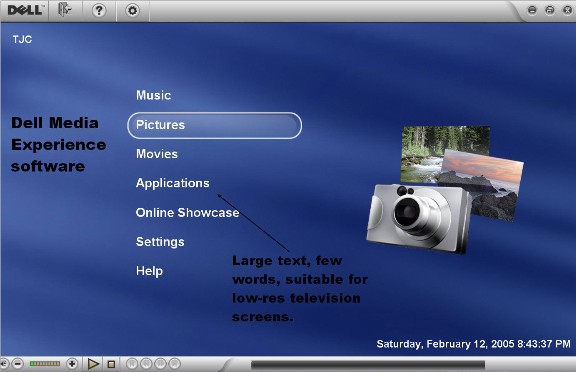The height and width of the screenshot is (372, 576).
Task: Stop playback with the square Stop button
Action: pyautogui.click(x=111, y=364)
